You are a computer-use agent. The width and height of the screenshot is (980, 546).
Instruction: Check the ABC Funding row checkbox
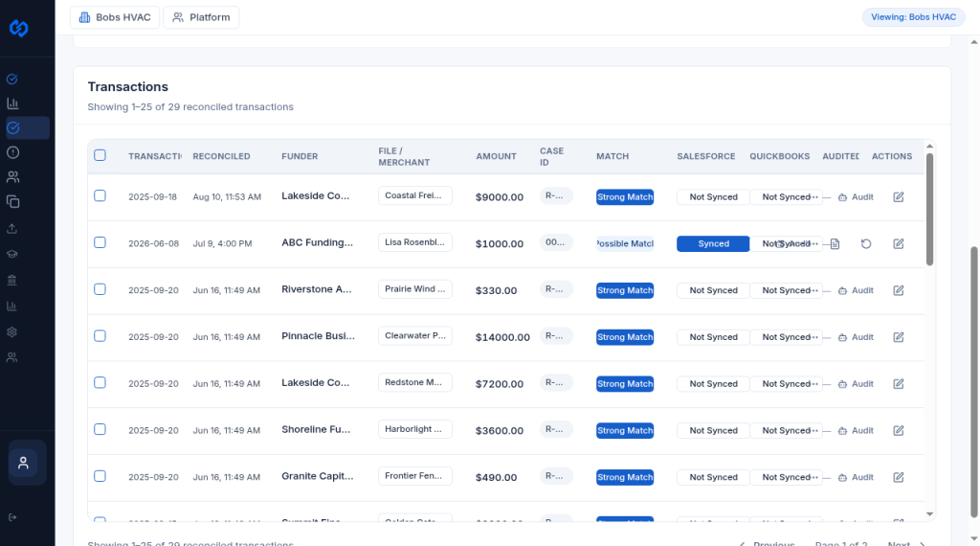[100, 242]
